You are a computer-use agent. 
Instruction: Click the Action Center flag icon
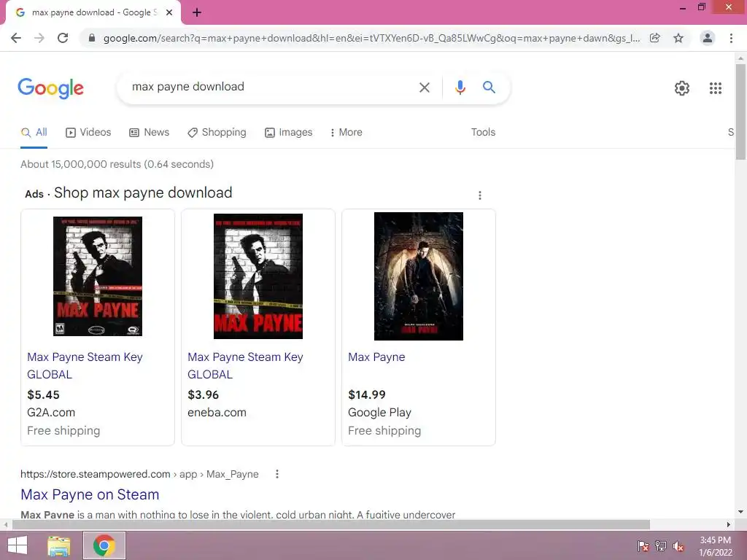click(x=643, y=546)
